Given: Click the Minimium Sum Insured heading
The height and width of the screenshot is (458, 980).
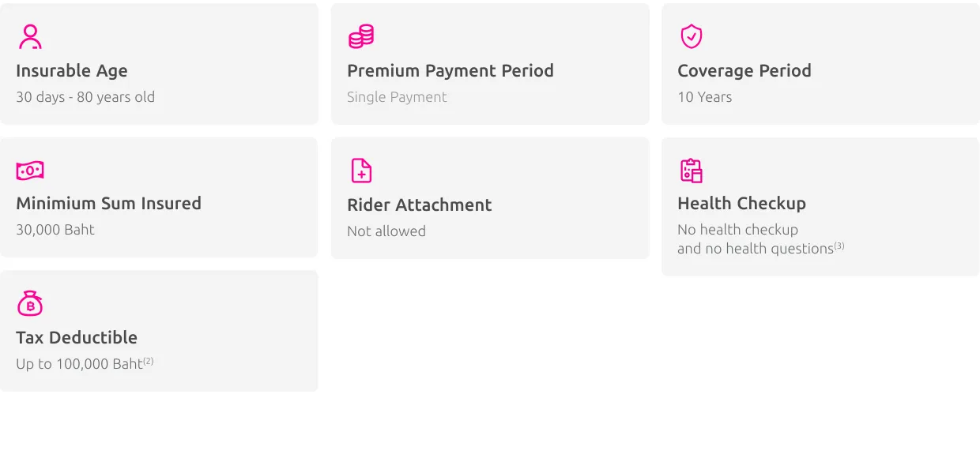Looking at the screenshot, I should coord(109,204).
